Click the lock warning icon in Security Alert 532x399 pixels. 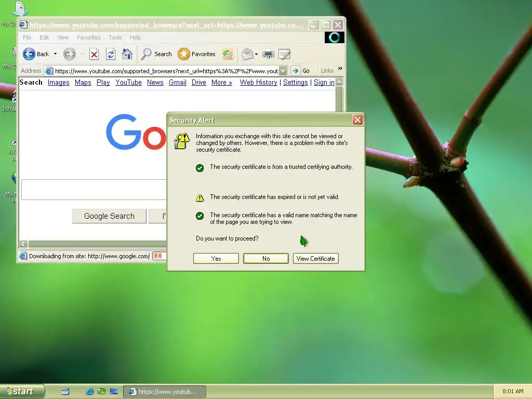click(181, 140)
